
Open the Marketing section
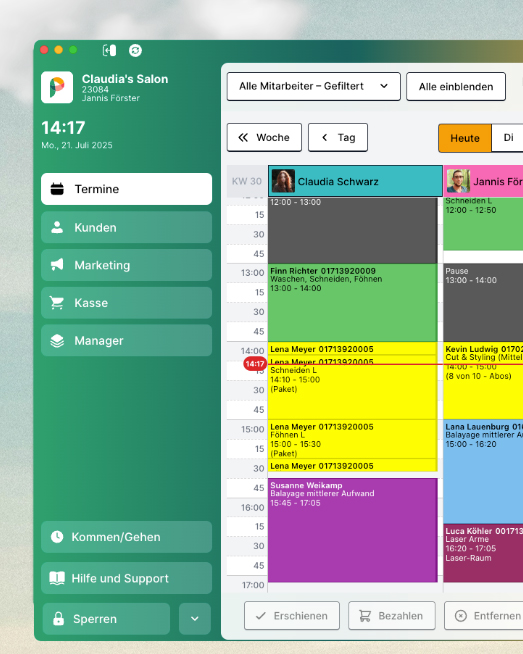coord(126,265)
